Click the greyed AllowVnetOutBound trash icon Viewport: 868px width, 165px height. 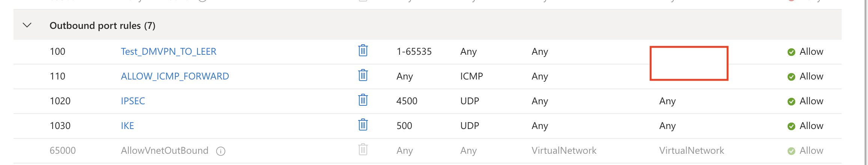coord(363,150)
